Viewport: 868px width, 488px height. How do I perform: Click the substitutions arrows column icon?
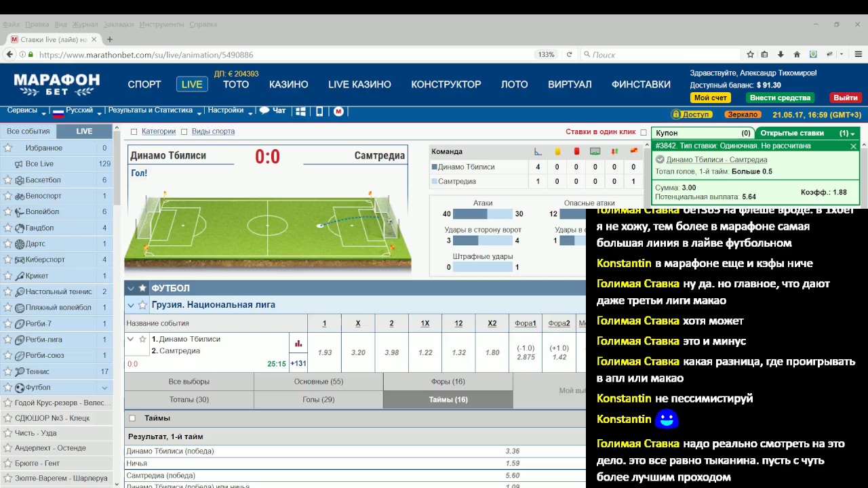[x=615, y=151]
